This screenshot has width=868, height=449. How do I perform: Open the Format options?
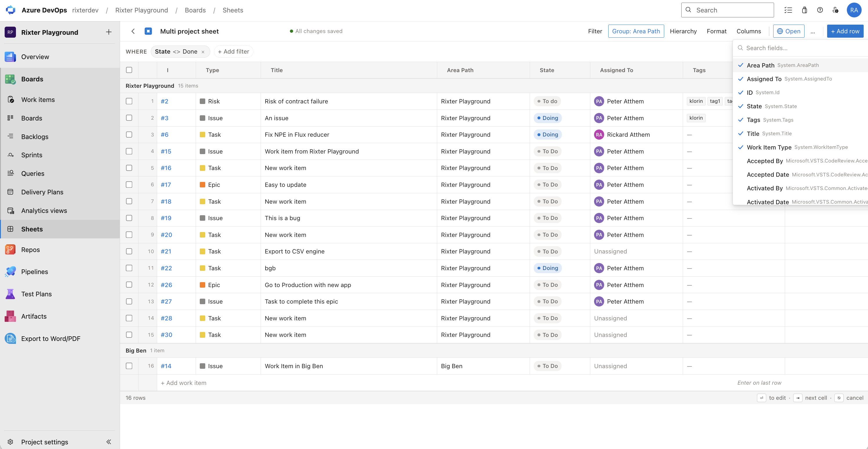[x=716, y=31]
